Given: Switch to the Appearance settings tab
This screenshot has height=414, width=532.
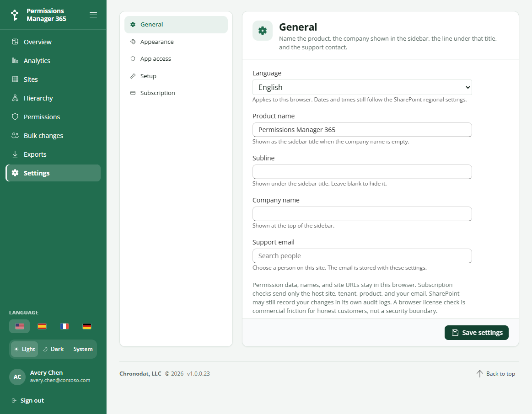Looking at the screenshot, I should (176, 42).
